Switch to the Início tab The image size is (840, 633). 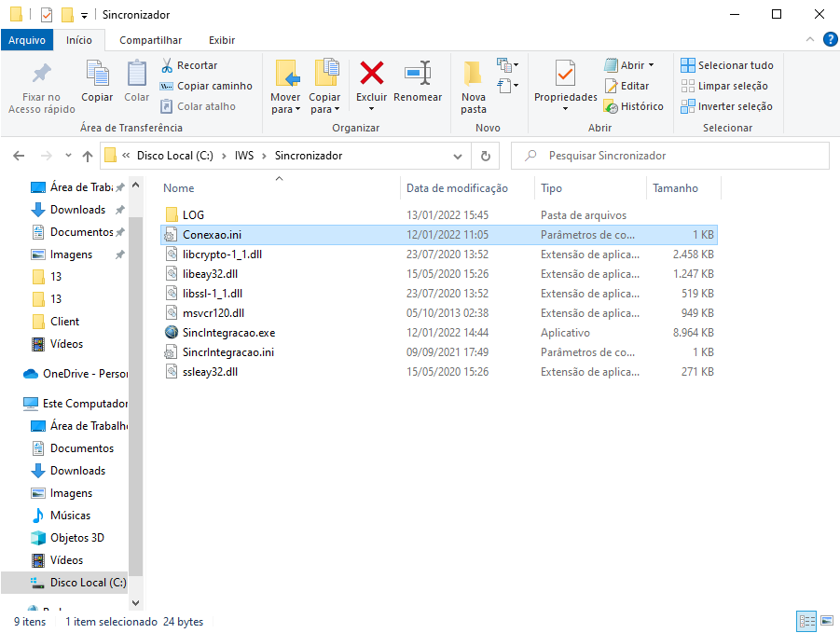78,40
